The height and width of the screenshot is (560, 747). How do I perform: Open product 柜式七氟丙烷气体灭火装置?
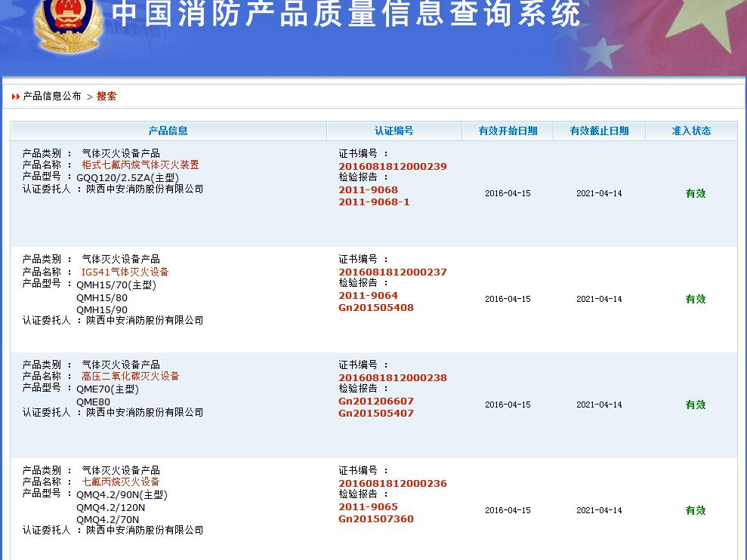click(140, 165)
